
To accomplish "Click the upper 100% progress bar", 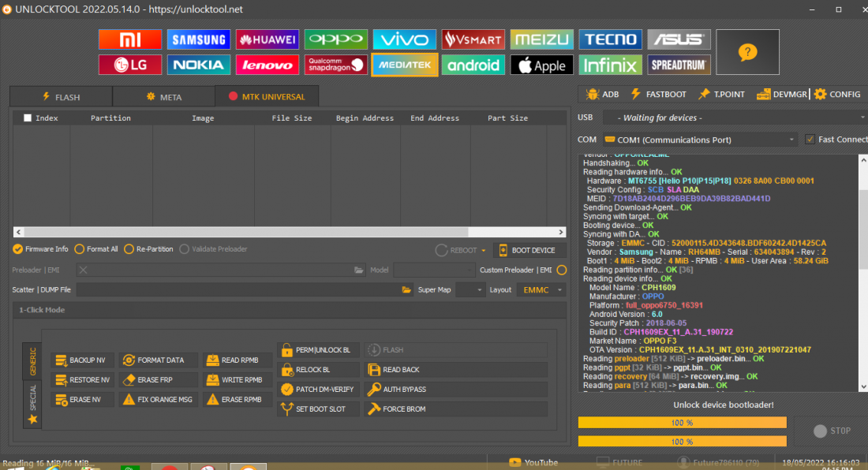I will pos(682,423).
